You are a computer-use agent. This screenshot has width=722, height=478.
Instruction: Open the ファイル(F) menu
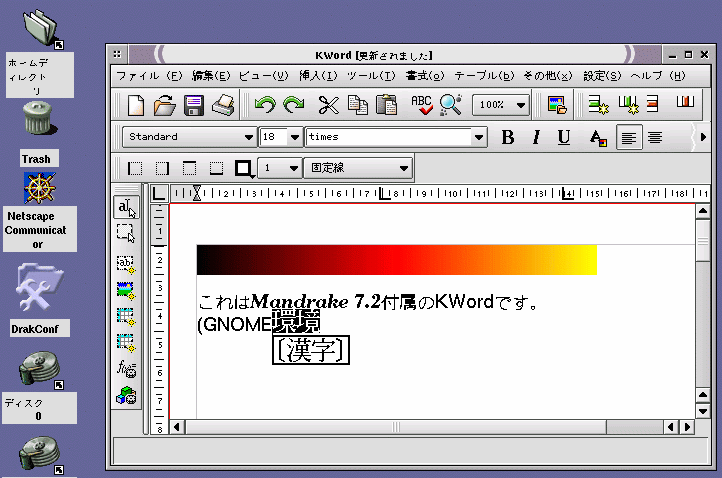pyautogui.click(x=149, y=76)
